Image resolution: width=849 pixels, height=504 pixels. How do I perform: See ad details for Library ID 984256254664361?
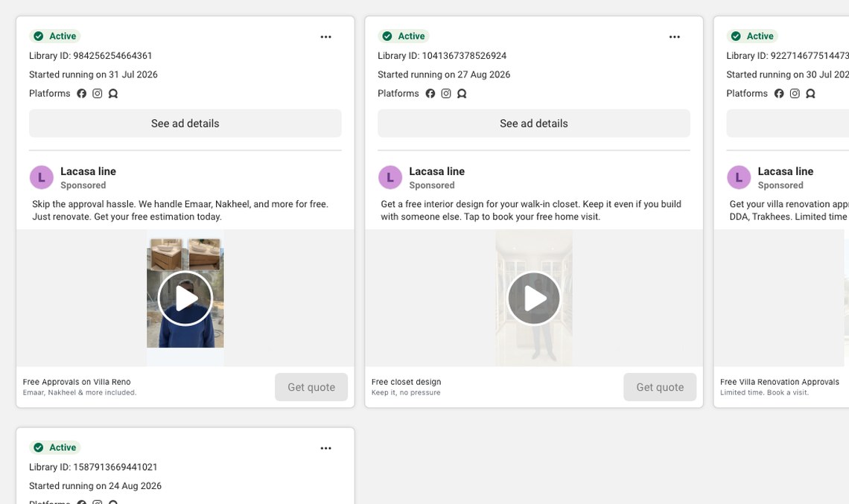185,124
